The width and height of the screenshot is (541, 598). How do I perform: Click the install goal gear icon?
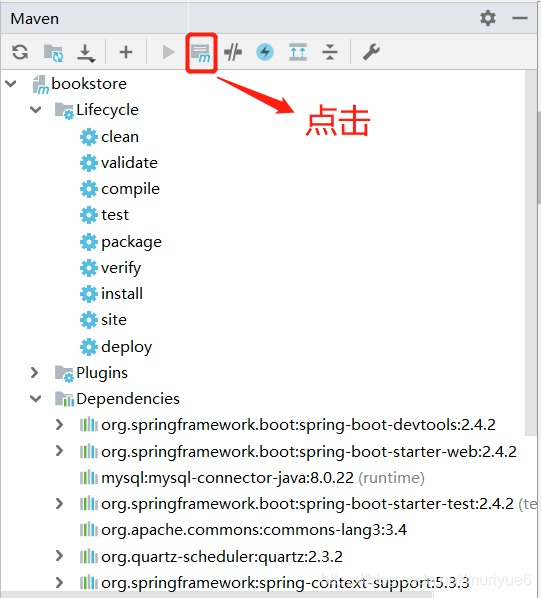click(89, 294)
